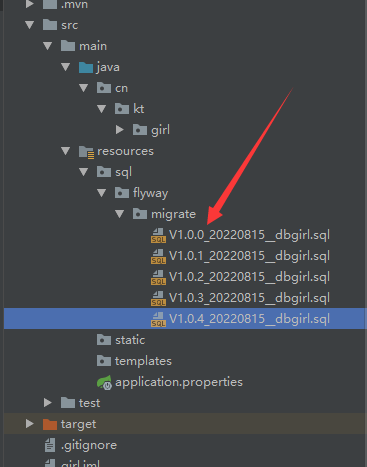Click the cn package icon
The image size is (367, 467).
(104, 88)
